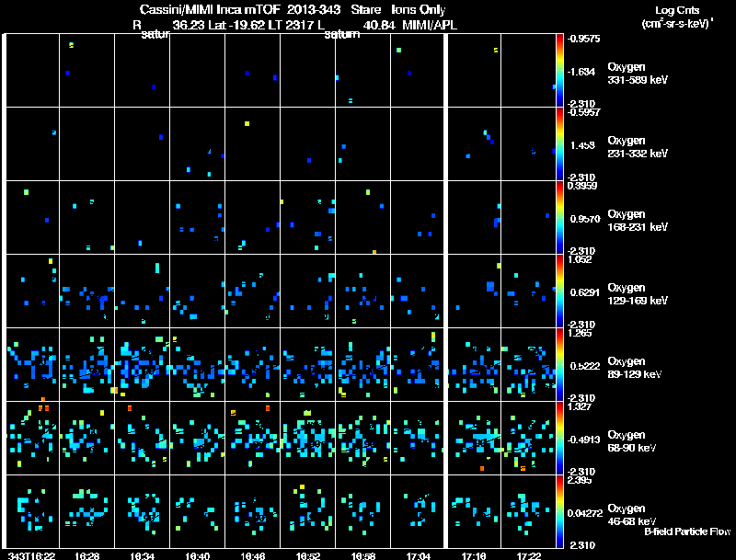
Task: Click the '-0.4913' colorbar value
Action: click(583, 440)
